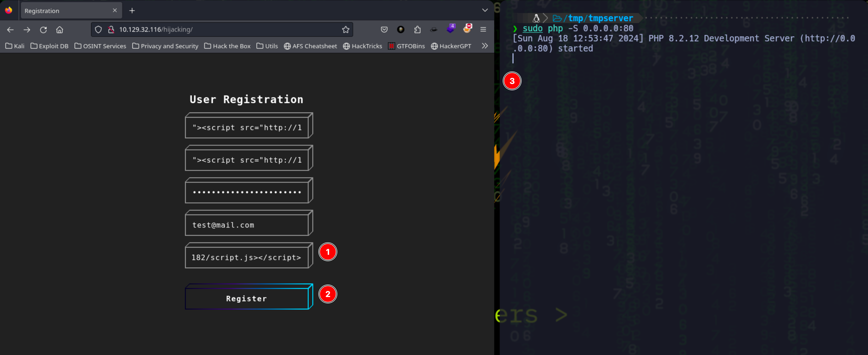The image size is (868, 355).
Task: Open the AFS Cheatsheet bookmark
Action: point(310,46)
